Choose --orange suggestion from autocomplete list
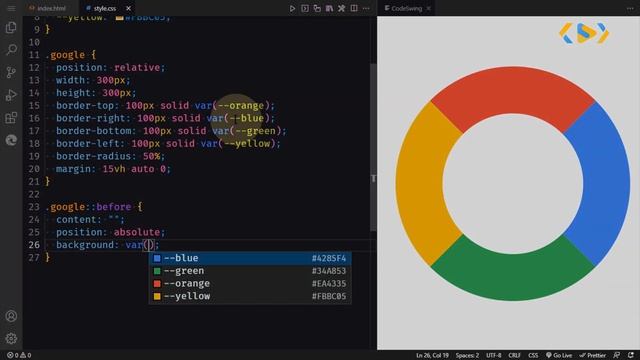The height and width of the screenshot is (360, 640). (x=250, y=283)
